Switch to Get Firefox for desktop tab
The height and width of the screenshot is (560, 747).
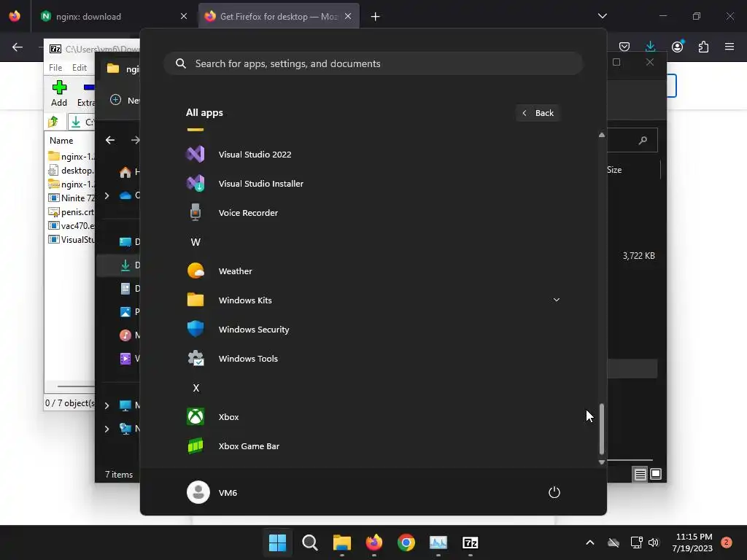(x=279, y=16)
